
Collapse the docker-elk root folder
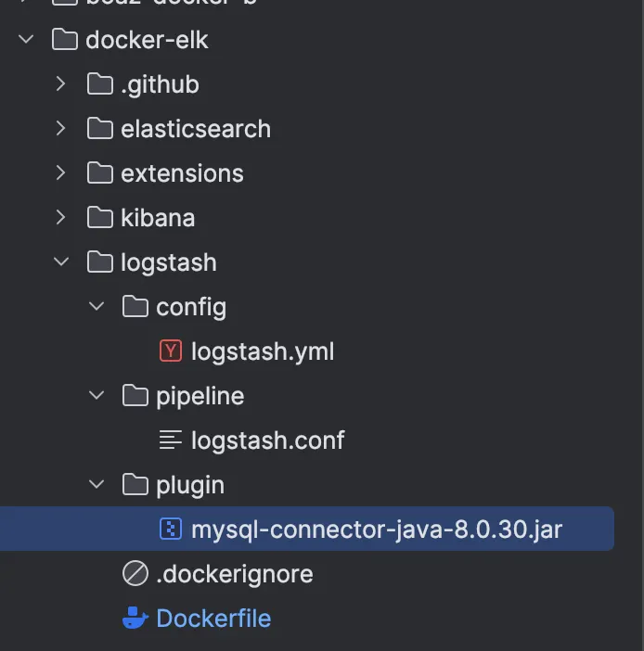[x=26, y=40]
